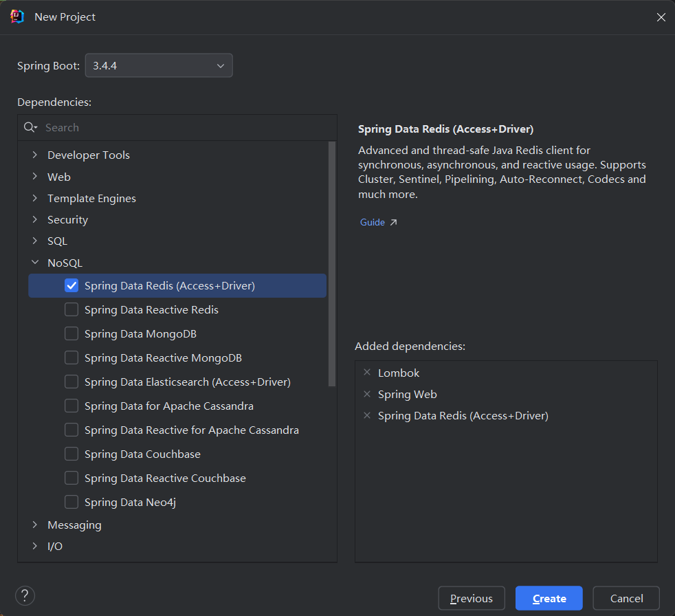Image resolution: width=675 pixels, height=616 pixels.
Task: Click the search magnifier icon
Action: [x=30, y=127]
